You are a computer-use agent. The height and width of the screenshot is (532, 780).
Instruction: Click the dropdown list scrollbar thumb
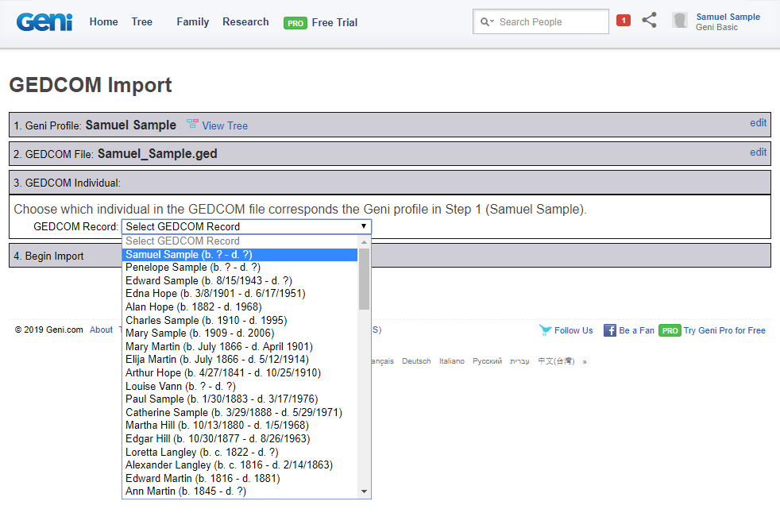click(x=364, y=279)
